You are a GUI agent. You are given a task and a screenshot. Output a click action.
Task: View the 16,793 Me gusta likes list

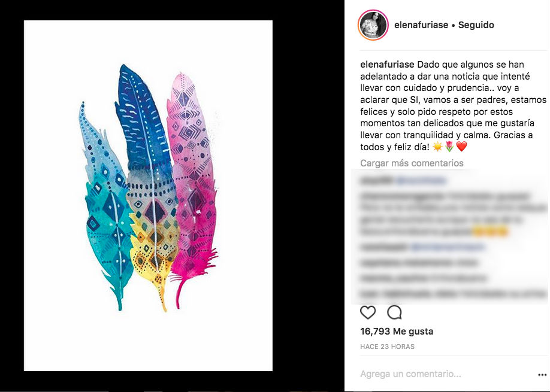397,331
